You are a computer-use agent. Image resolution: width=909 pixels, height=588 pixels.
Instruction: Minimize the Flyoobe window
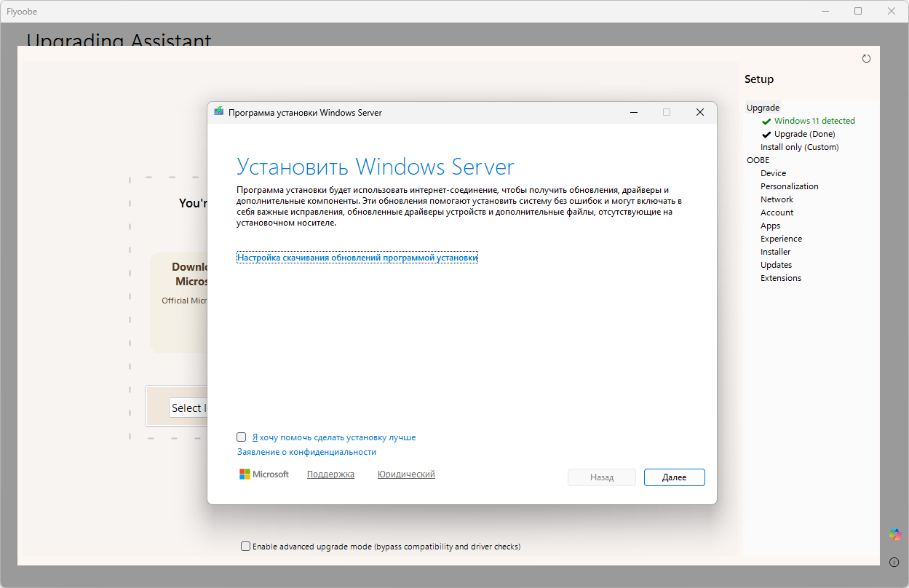(x=825, y=11)
